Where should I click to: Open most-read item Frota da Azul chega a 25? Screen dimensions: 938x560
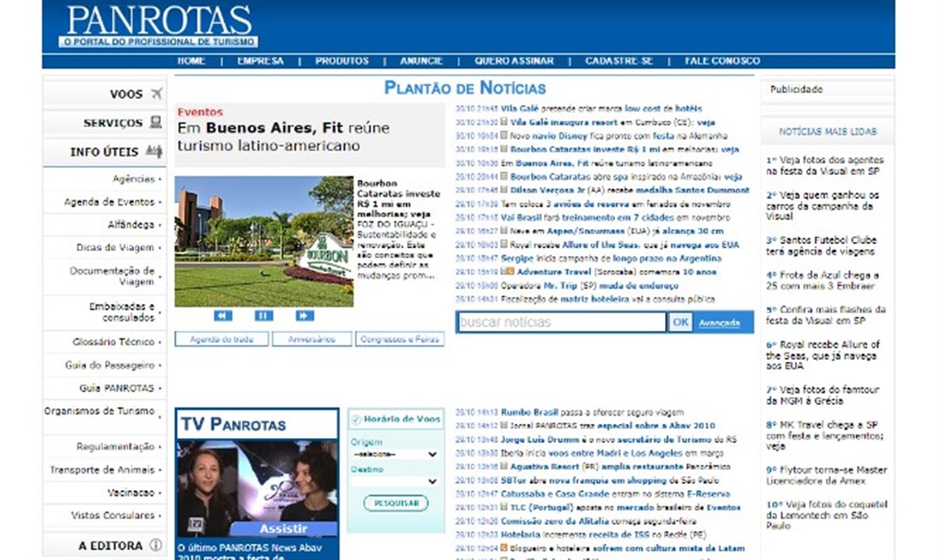[x=823, y=280]
